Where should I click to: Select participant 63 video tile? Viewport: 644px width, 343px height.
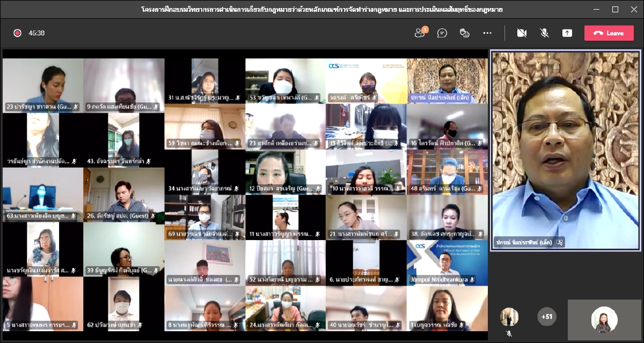43,195
